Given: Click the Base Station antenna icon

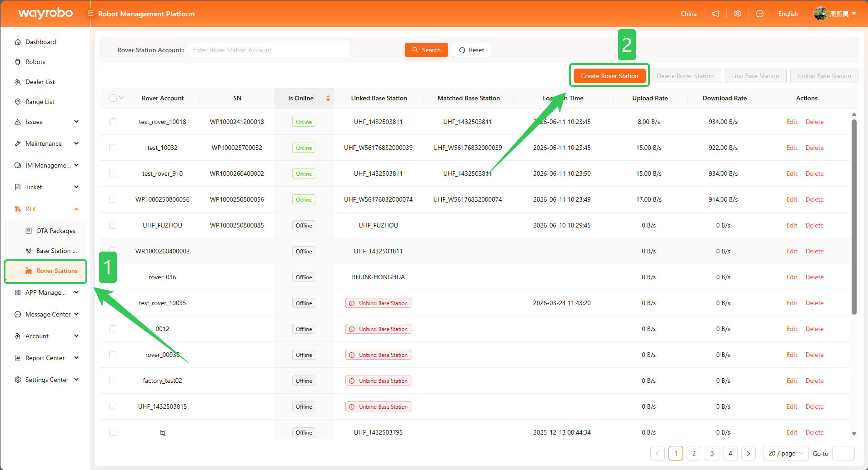Looking at the screenshot, I should (29, 251).
